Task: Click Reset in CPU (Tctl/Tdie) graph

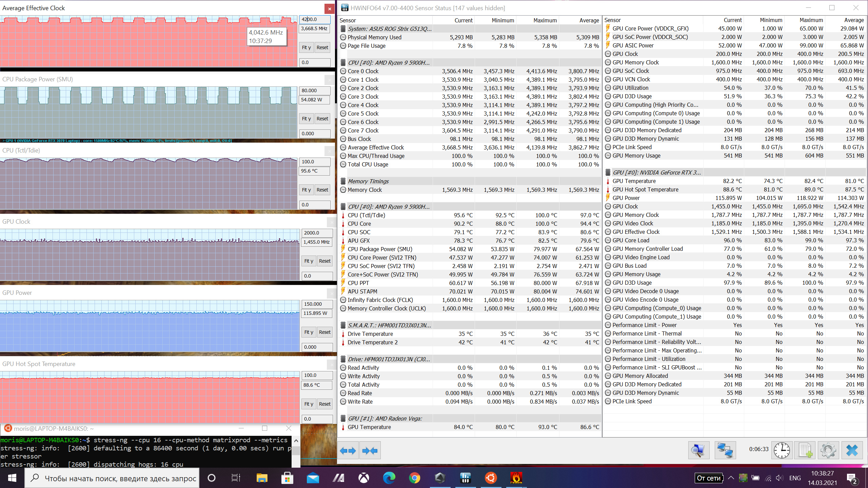Action: point(322,190)
